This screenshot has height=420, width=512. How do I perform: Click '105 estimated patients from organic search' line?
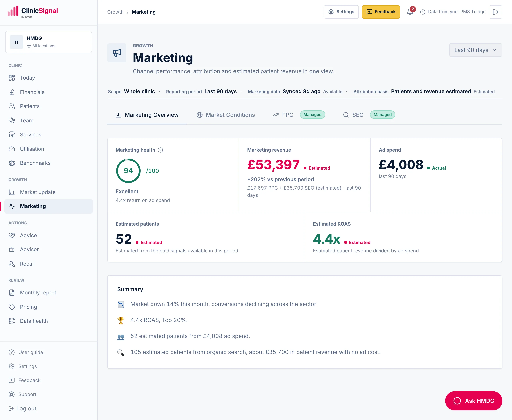click(255, 352)
